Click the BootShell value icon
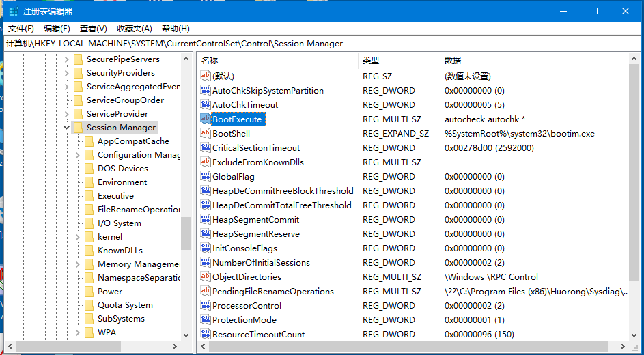 [x=206, y=133]
